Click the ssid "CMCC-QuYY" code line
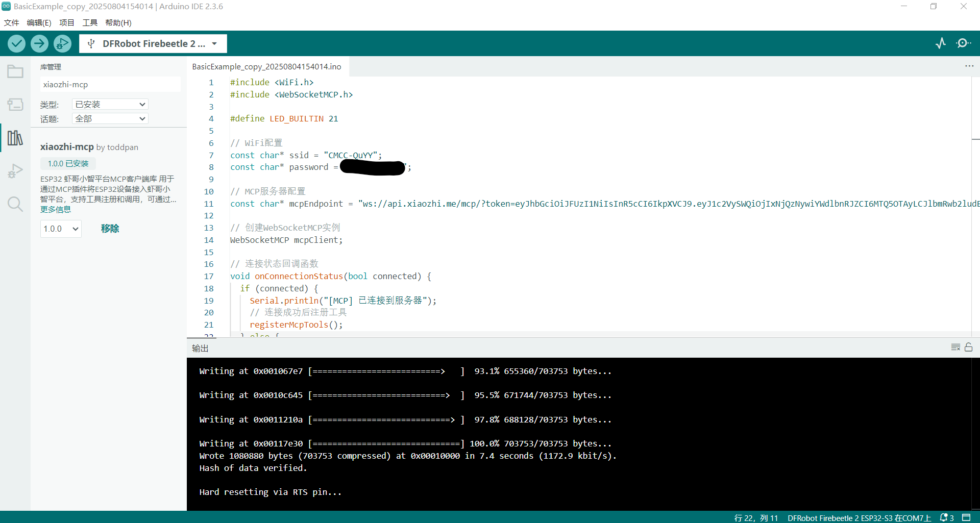Screen dimensions: 980x523 pos(306,155)
